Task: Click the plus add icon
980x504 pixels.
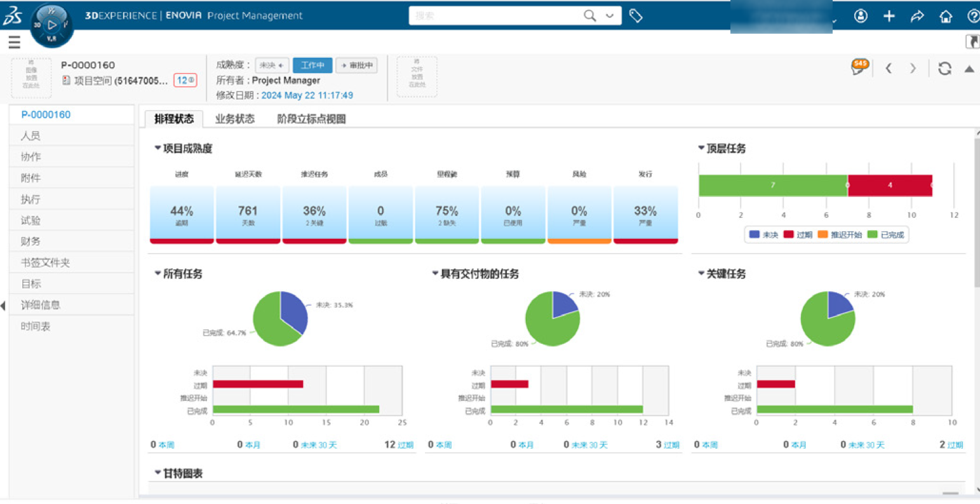Action: tap(889, 17)
